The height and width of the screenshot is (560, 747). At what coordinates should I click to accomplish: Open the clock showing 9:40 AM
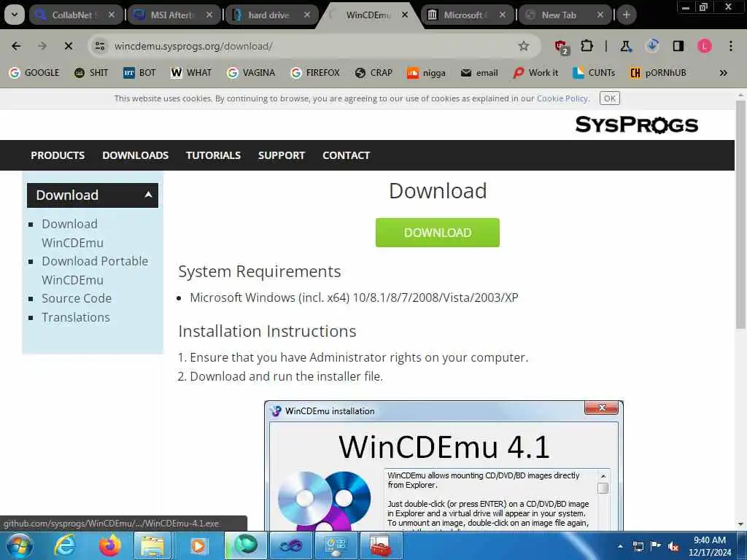pos(710,546)
